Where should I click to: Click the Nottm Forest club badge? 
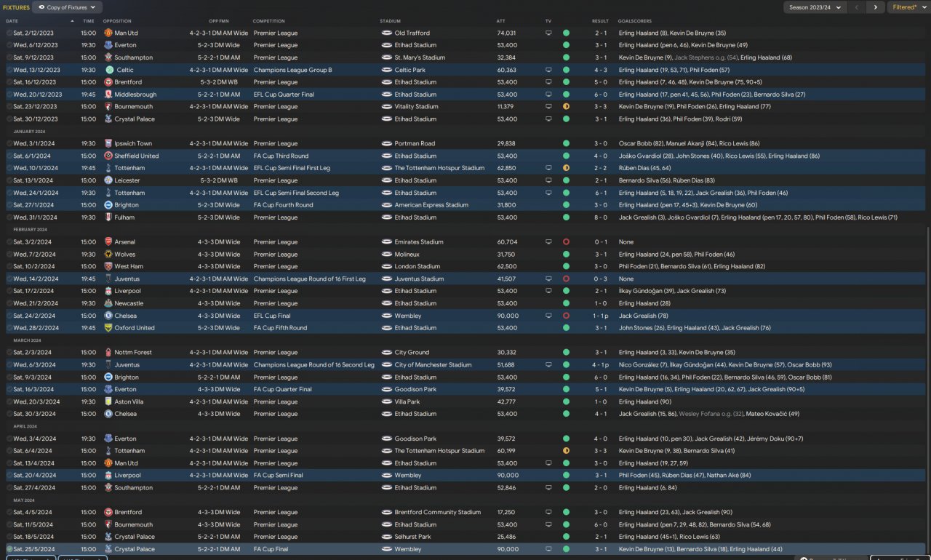tap(108, 353)
